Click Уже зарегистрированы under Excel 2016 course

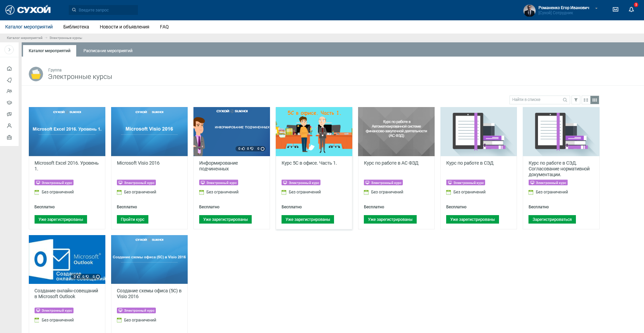61,220
